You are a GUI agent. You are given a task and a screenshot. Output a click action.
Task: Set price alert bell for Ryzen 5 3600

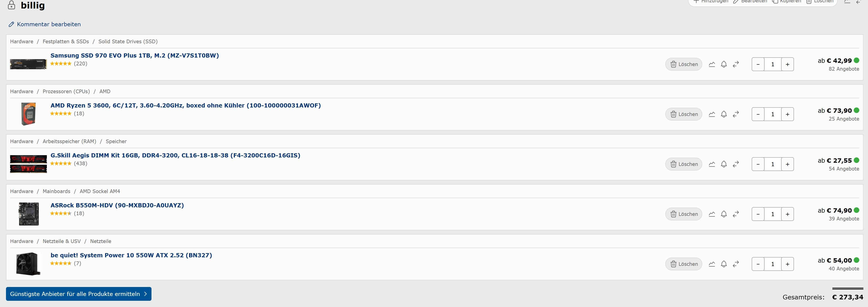tap(724, 114)
